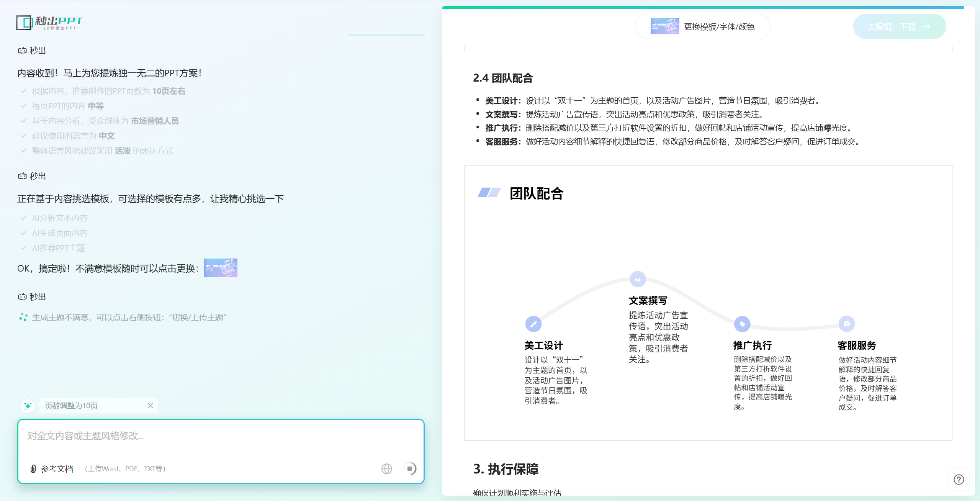Click the 秒出PPT logo
The image size is (980, 501).
(49, 23)
